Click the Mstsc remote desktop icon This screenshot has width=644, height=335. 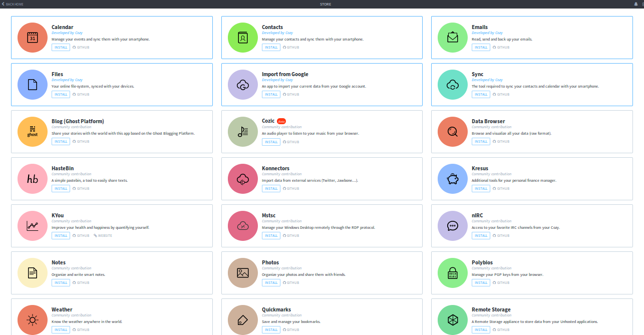tap(243, 226)
